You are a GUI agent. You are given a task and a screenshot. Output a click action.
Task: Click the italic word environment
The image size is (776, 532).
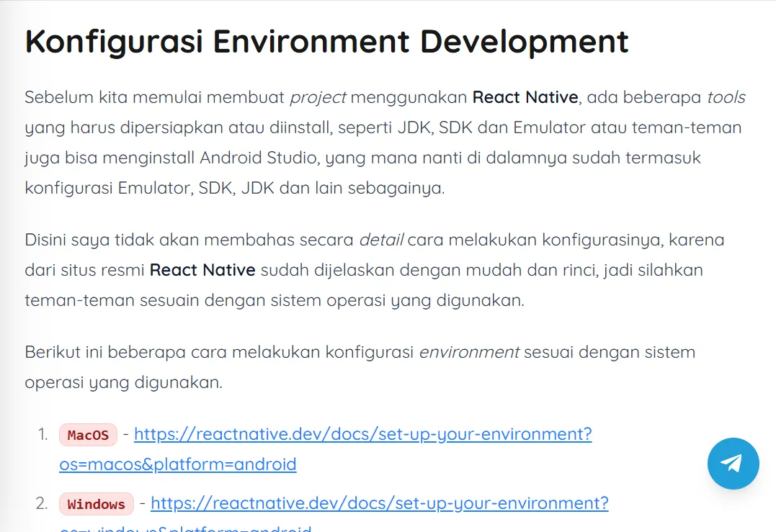[469, 352]
